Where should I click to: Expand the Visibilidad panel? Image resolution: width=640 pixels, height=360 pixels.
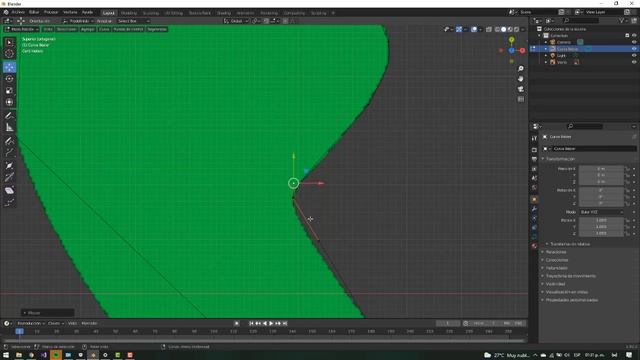click(x=555, y=284)
